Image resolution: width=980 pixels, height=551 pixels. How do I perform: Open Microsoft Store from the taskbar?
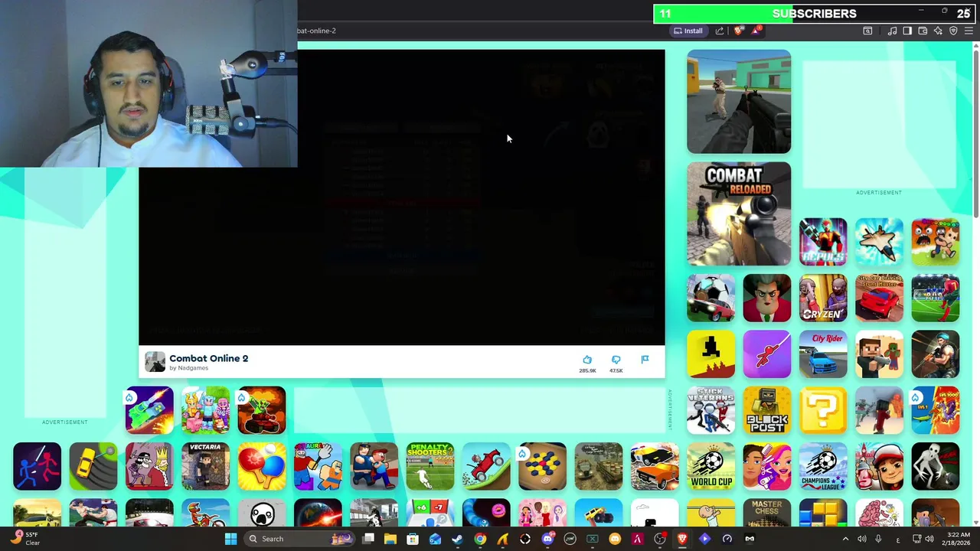pos(413,539)
